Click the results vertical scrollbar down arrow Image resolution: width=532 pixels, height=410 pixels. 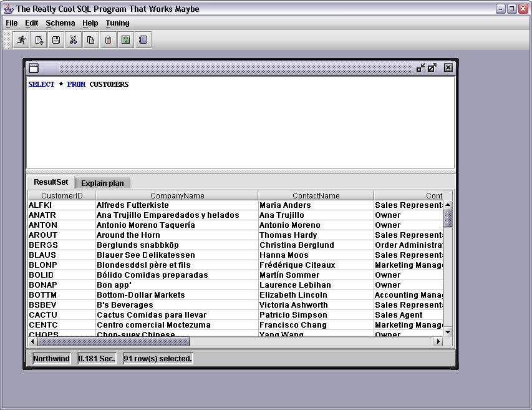coord(448,331)
